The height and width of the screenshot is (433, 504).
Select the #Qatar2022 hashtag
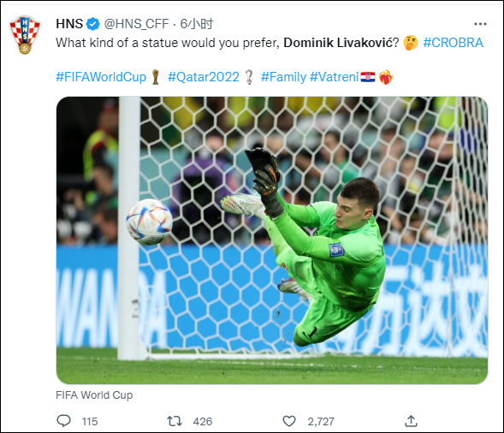(204, 77)
